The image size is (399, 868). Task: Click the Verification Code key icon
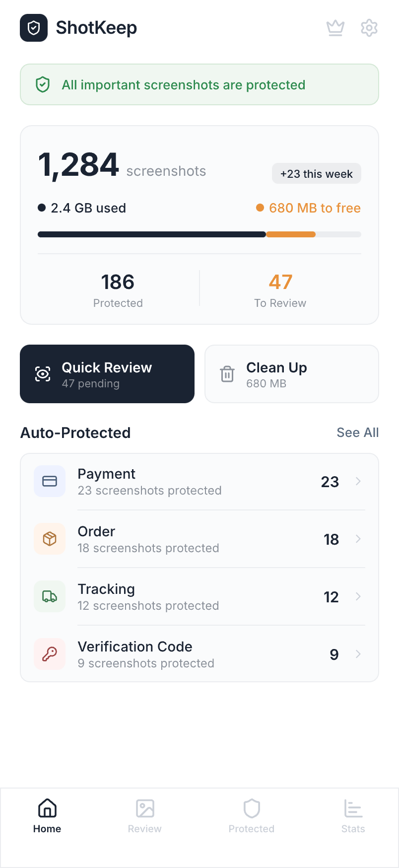pos(50,654)
